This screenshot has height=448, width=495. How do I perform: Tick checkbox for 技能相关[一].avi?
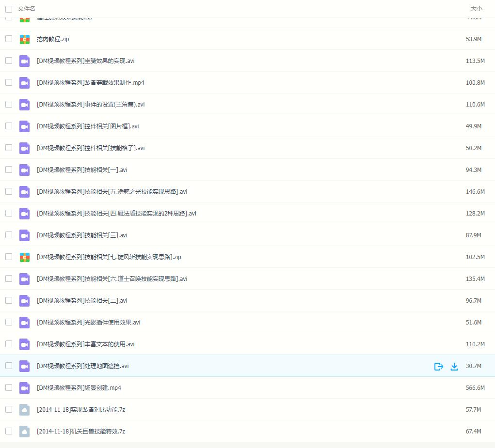(x=9, y=169)
